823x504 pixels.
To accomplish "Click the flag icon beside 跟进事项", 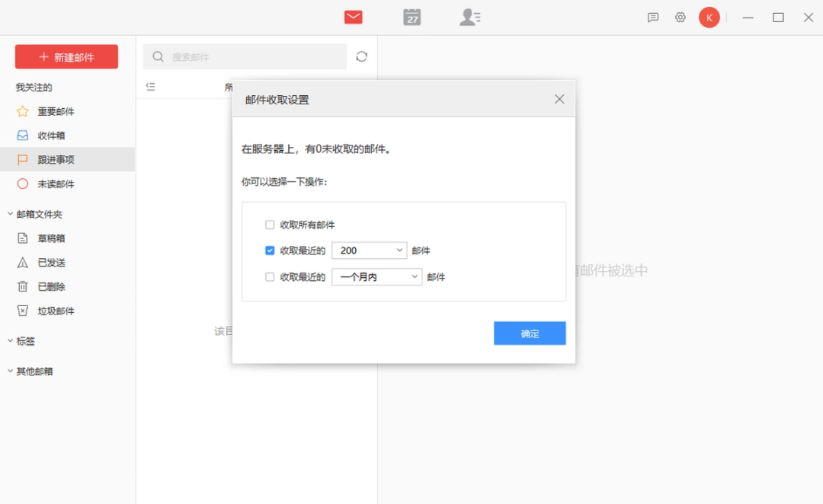I will click(x=23, y=159).
